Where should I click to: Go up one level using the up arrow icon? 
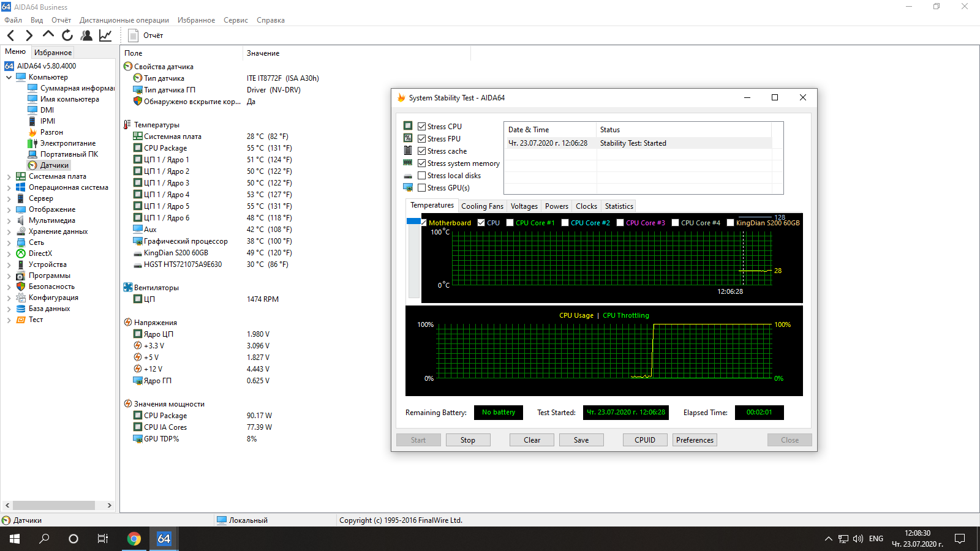coord(48,35)
